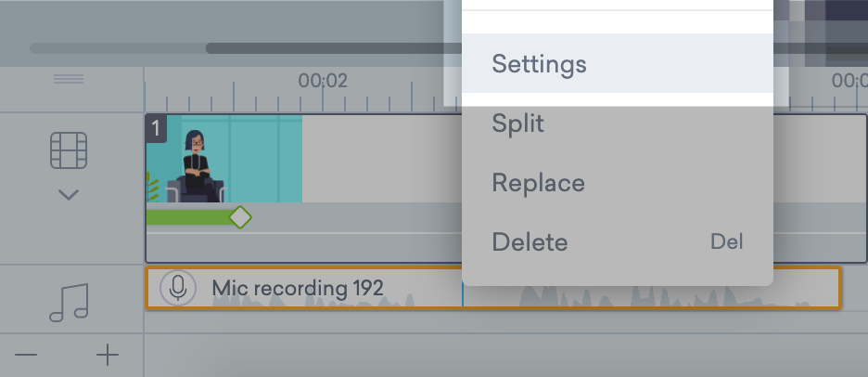Choose Split in the context menu

tap(517, 123)
